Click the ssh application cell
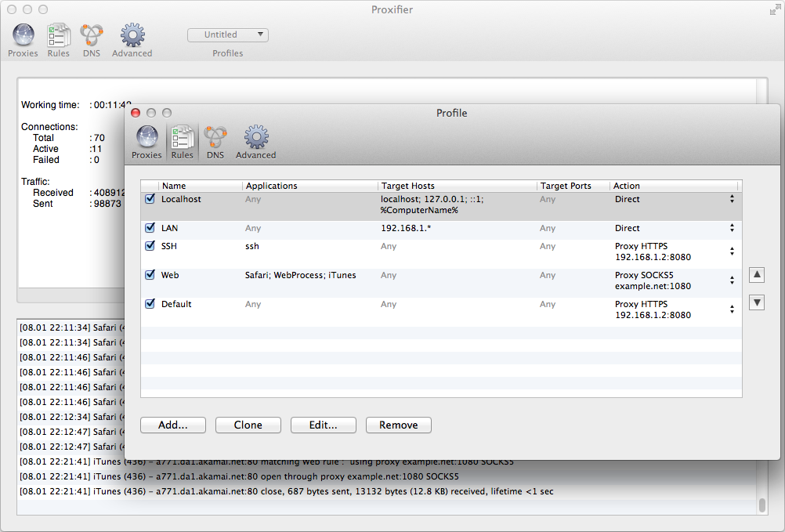The image size is (785, 532). (251, 246)
